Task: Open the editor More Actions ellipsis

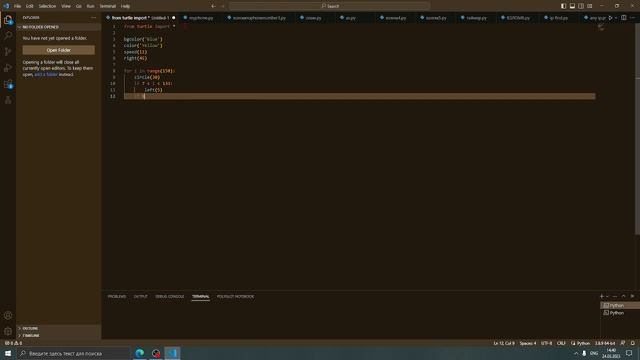Action: [x=633, y=18]
